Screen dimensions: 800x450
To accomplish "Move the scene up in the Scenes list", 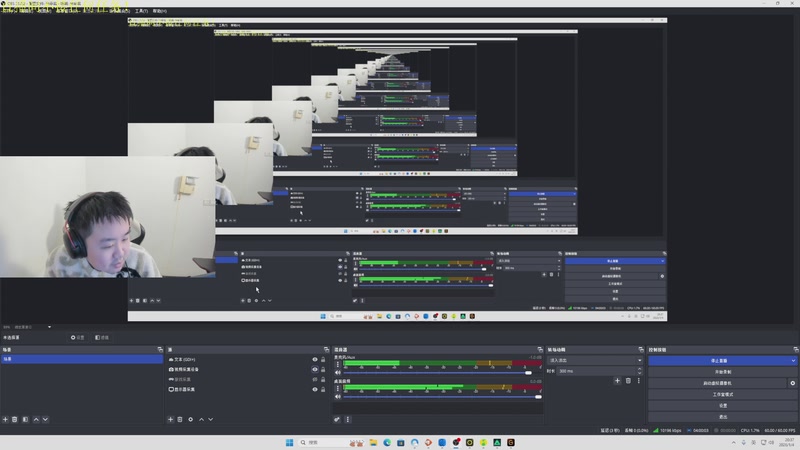I will pos(36,419).
